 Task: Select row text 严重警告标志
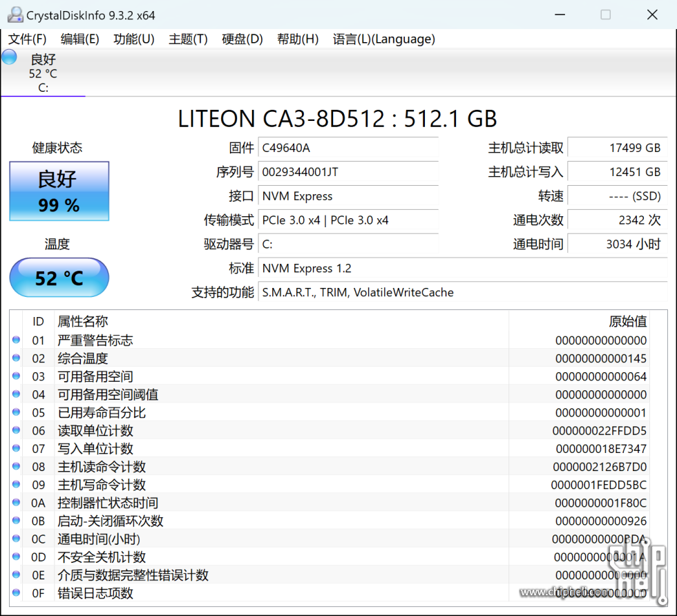[x=95, y=340]
